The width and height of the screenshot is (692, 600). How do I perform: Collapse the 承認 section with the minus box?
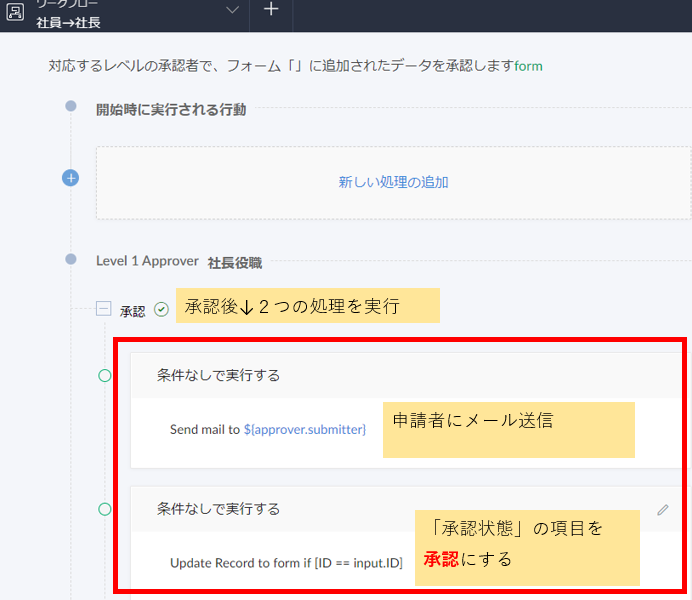103,308
